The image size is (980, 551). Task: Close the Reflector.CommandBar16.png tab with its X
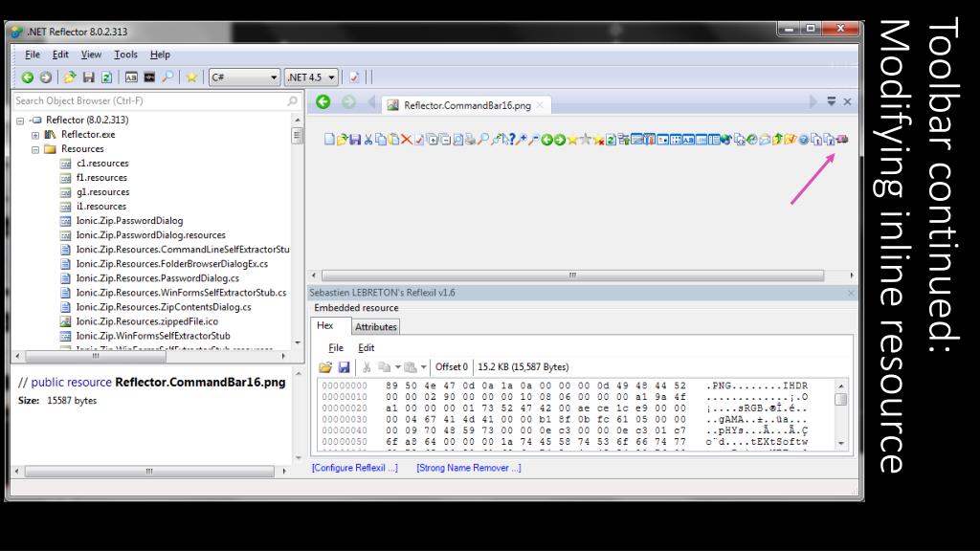[540, 105]
